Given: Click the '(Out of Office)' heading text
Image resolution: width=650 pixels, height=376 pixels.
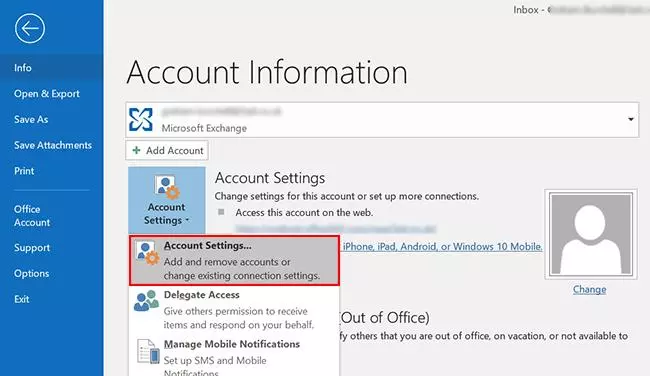Looking at the screenshot, I should (384, 318).
